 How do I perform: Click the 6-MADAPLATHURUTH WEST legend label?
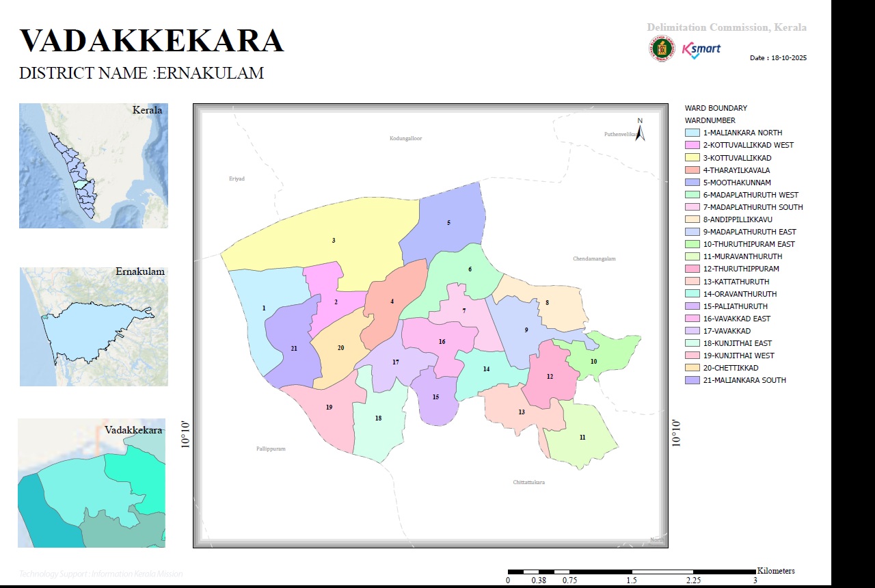pos(751,195)
